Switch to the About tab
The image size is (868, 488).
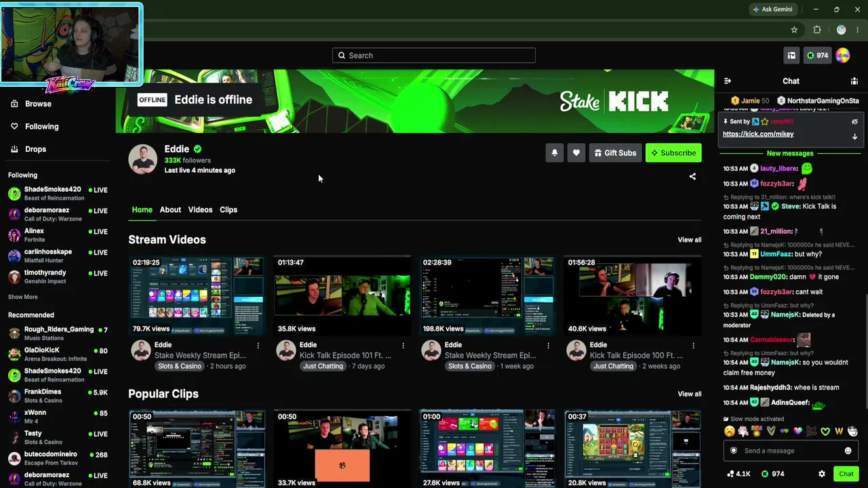[x=170, y=210]
